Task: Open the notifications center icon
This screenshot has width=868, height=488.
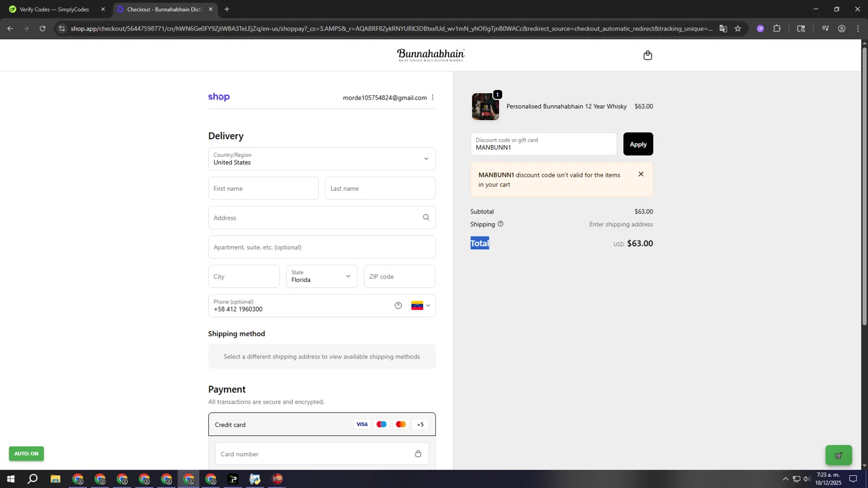Action: coord(853,479)
